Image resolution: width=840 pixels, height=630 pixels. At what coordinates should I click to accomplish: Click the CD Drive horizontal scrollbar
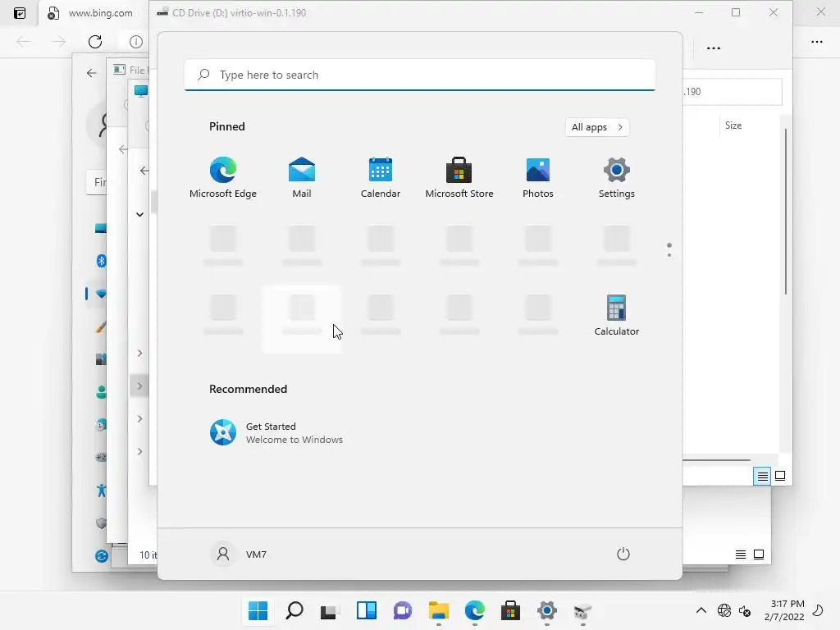[x=716, y=459]
